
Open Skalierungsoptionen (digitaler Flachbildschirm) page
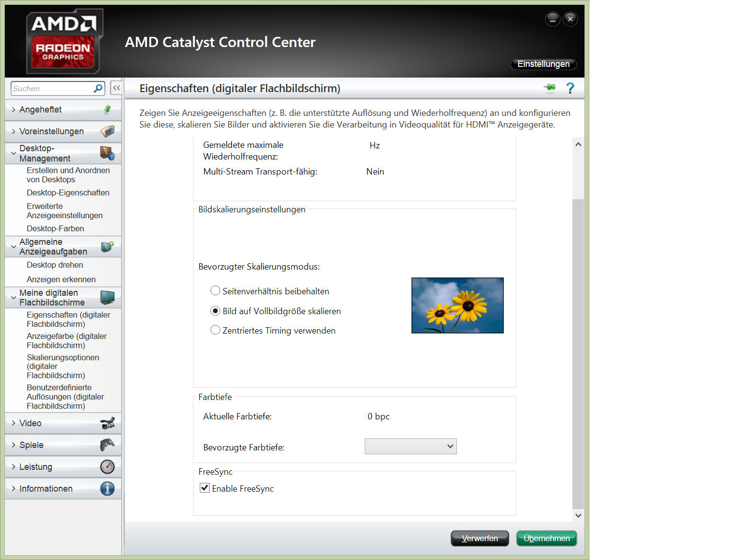pos(63,366)
